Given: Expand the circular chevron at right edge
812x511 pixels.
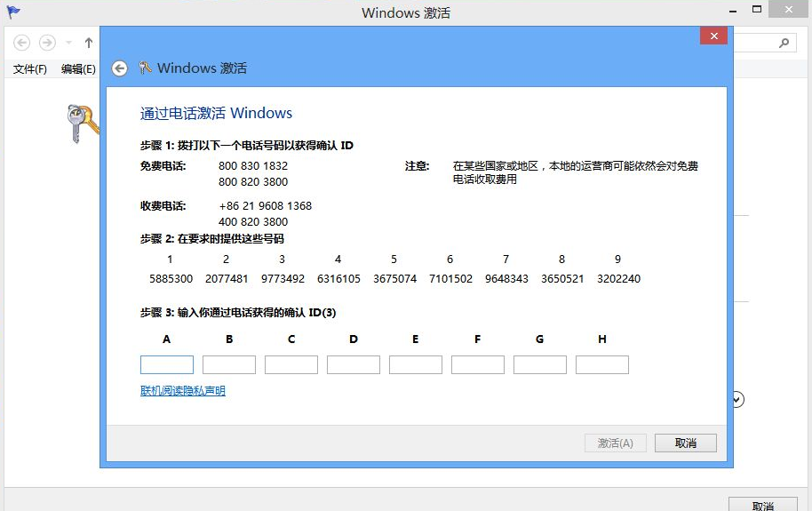Looking at the screenshot, I should 737,400.
